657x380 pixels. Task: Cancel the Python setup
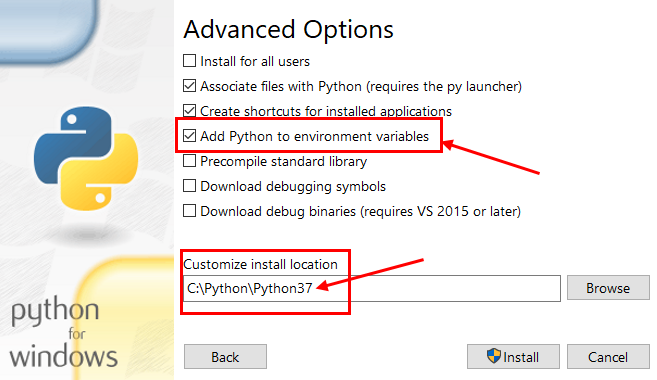tap(608, 357)
